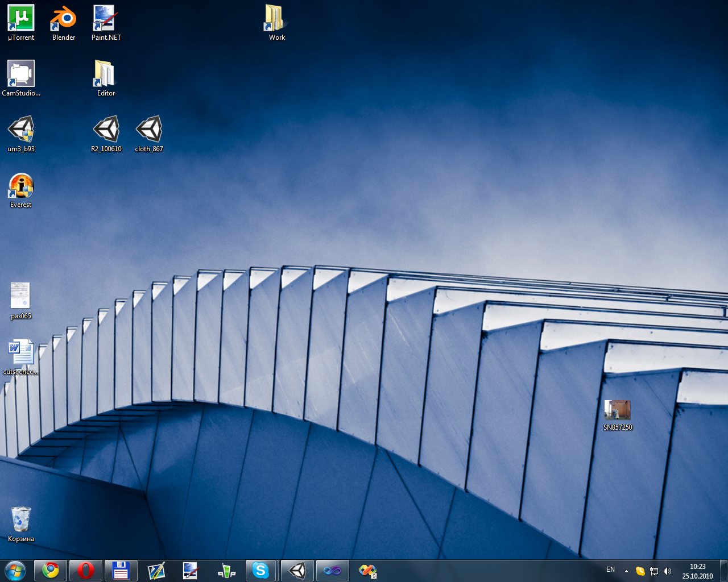Click the Paint.NET desktop shortcut

pos(106,19)
